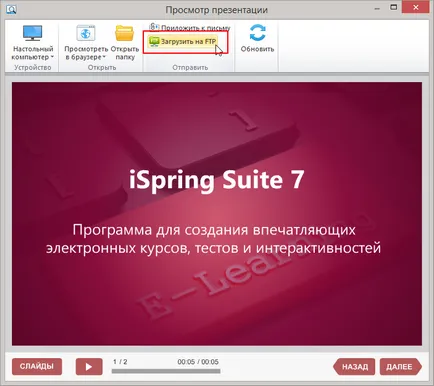Minimize the Просмотр презентации window
Image resolution: width=434 pixels, height=386 pixels.
pos(377,9)
